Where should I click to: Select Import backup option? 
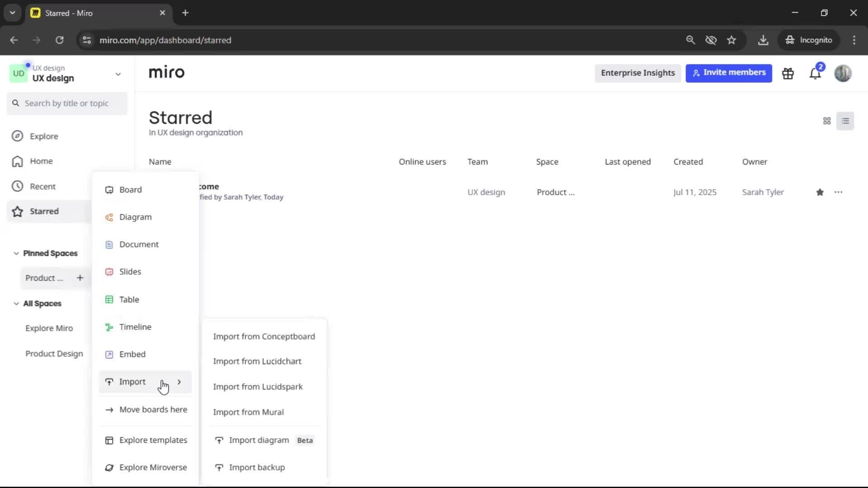(x=264, y=468)
